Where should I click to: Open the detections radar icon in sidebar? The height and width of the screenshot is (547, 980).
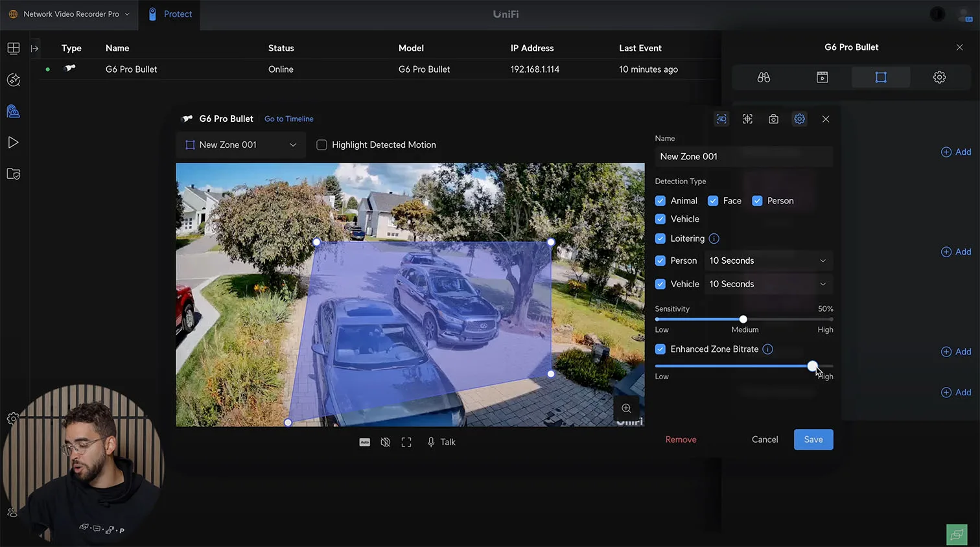[14, 80]
